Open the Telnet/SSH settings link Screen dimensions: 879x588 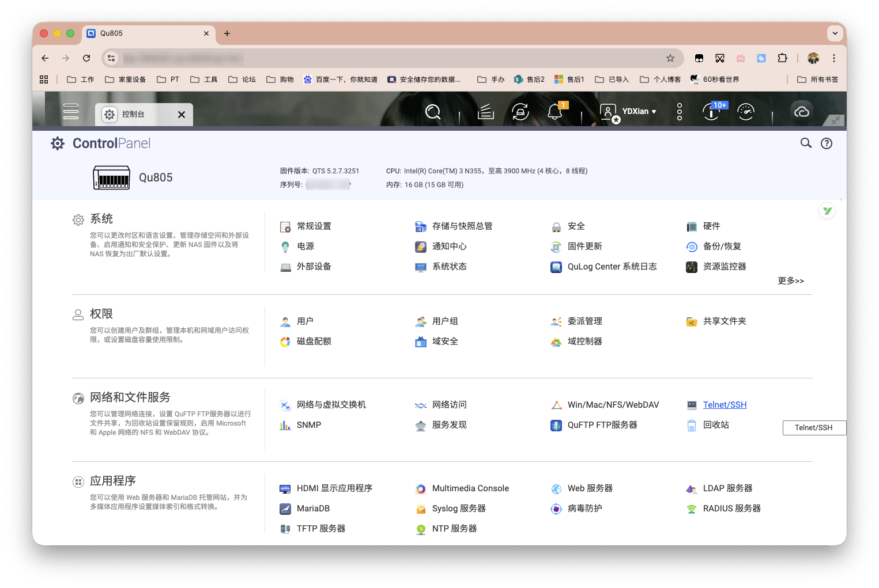point(725,404)
